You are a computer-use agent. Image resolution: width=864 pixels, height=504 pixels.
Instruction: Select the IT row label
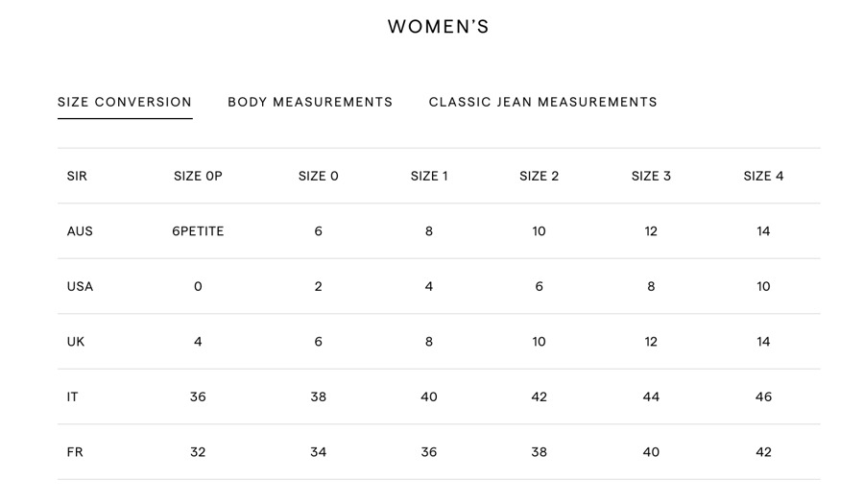click(73, 396)
